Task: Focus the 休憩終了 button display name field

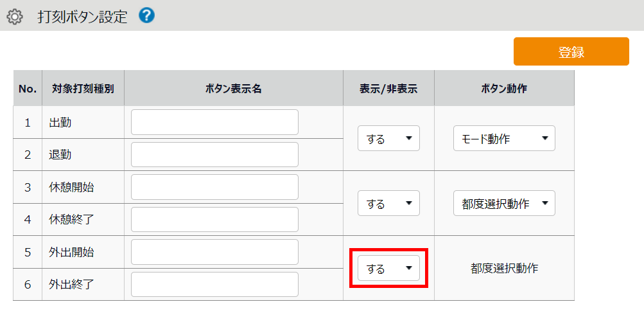Action: 214,220
